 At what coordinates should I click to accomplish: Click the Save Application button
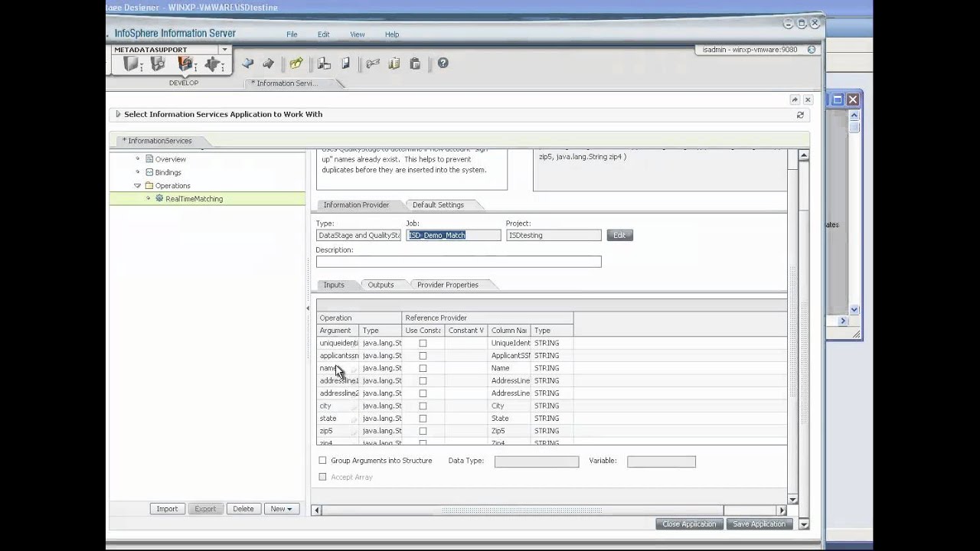[x=759, y=524]
